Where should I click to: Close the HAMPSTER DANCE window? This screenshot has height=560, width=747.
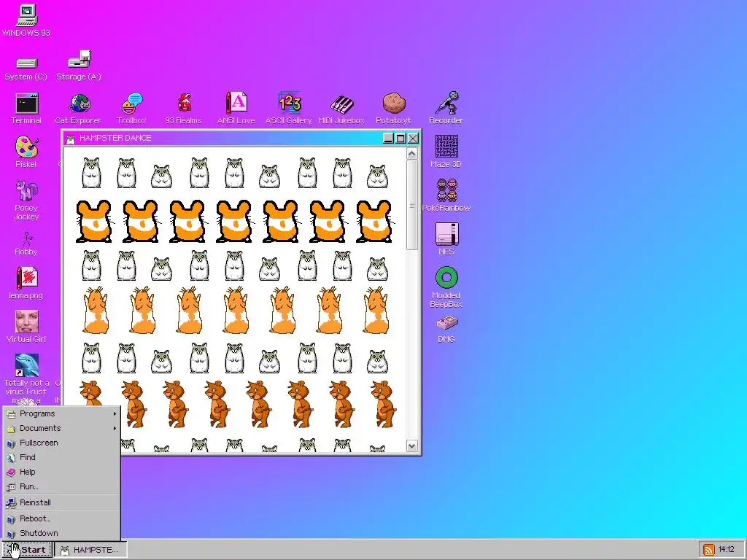coord(413,138)
